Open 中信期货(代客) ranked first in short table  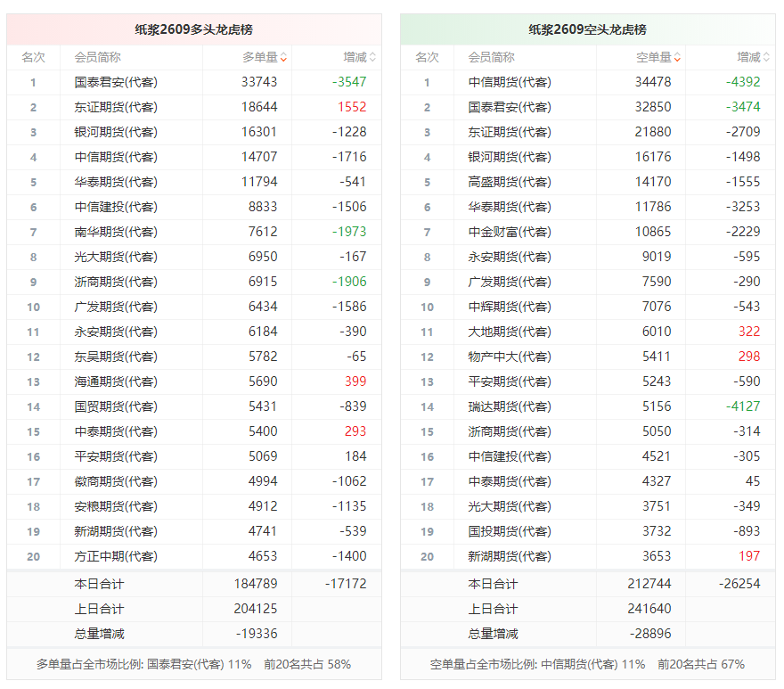[510, 82]
